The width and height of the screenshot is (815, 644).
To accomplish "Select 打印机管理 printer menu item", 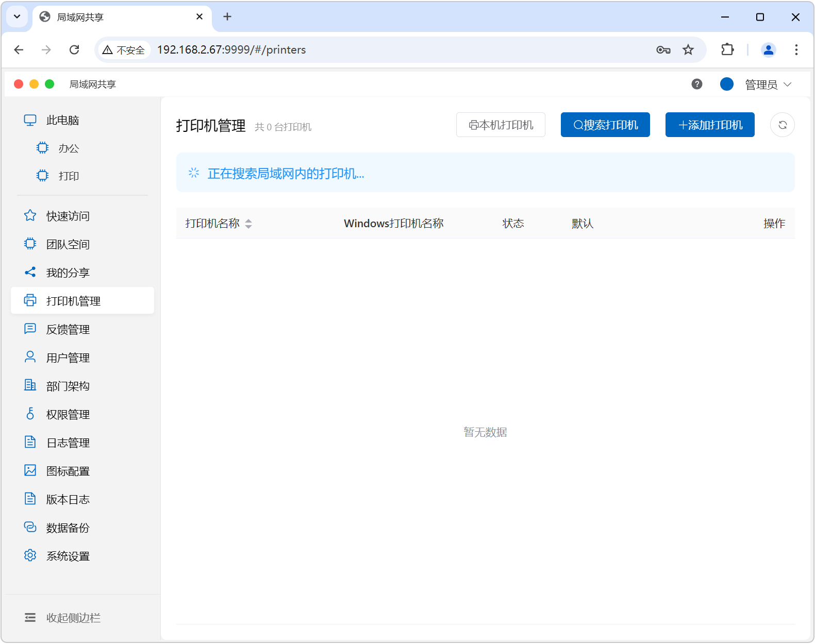I will click(82, 300).
